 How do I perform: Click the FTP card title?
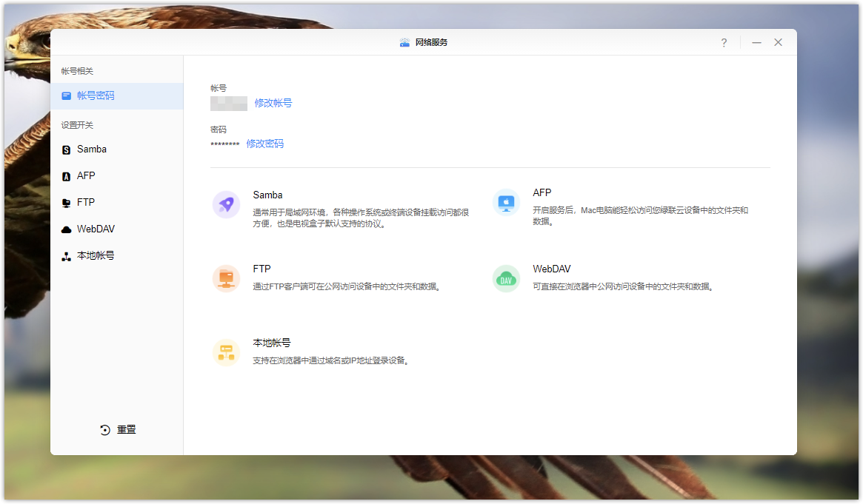[x=262, y=269]
